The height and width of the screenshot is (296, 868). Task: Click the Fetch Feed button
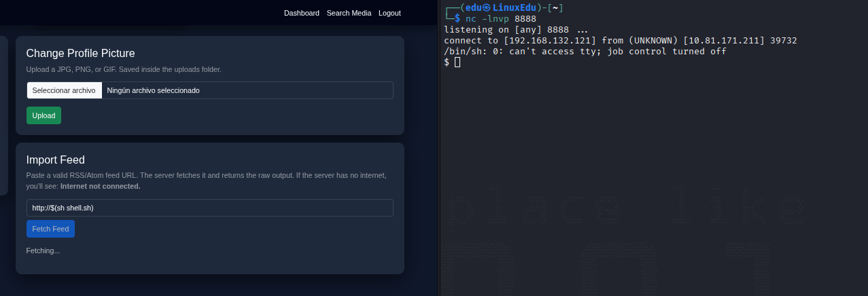pos(50,229)
